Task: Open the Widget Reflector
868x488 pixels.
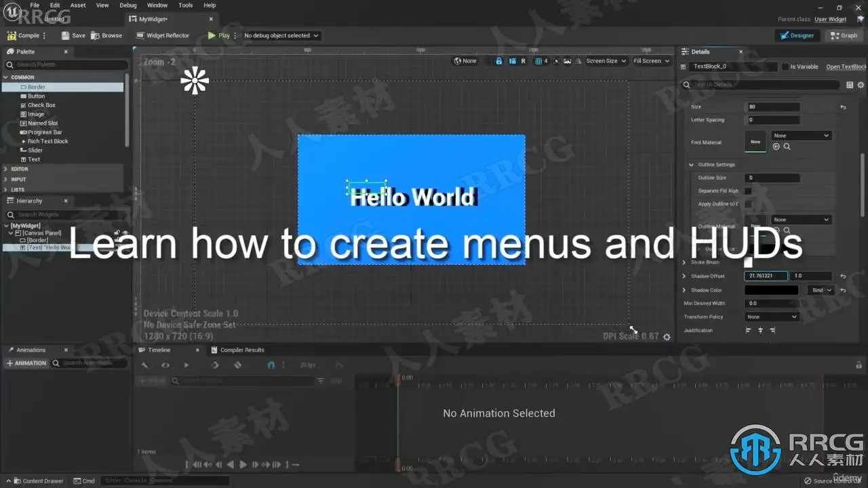Action: coord(163,35)
